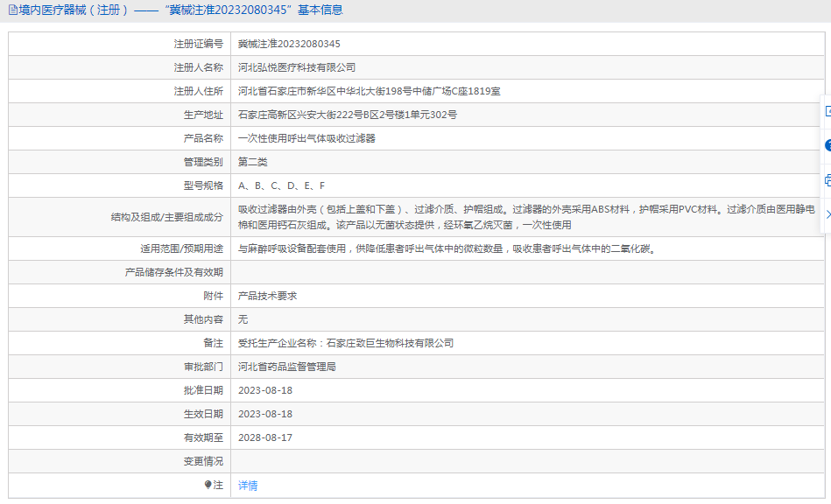Click the 产品储存条件及有效期 row label
This screenshot has height=504, width=831.
click(174, 273)
